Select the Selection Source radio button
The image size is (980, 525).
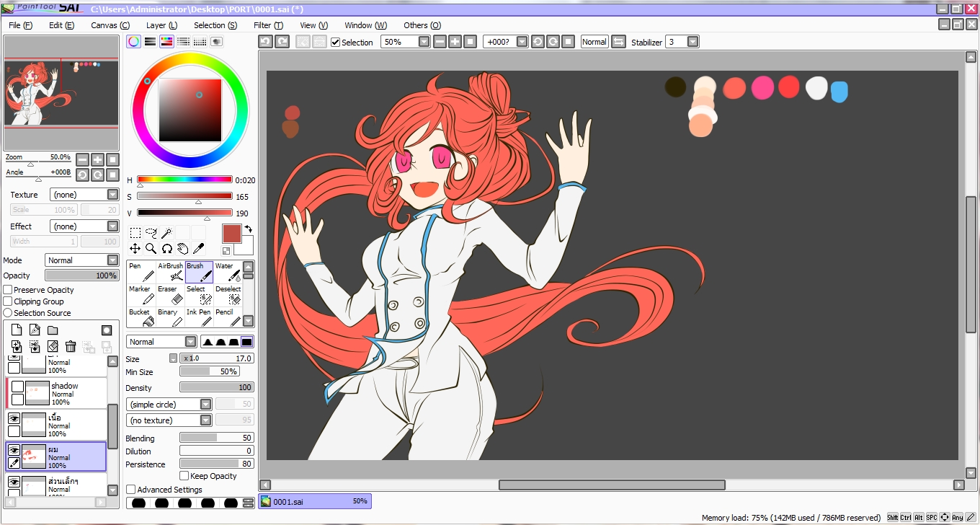coord(8,313)
